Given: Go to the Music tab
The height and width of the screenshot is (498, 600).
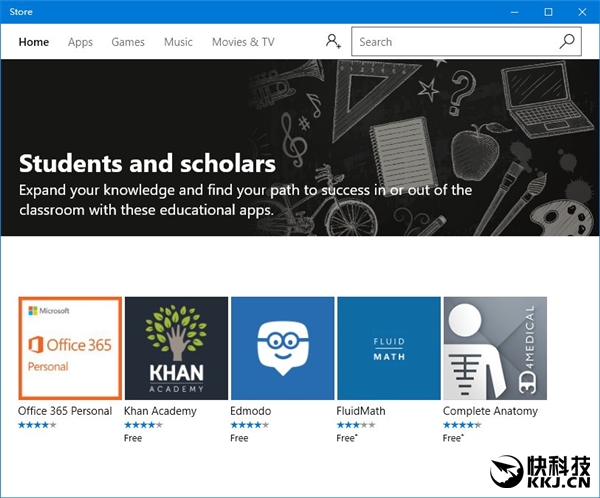Looking at the screenshot, I should coord(178,42).
